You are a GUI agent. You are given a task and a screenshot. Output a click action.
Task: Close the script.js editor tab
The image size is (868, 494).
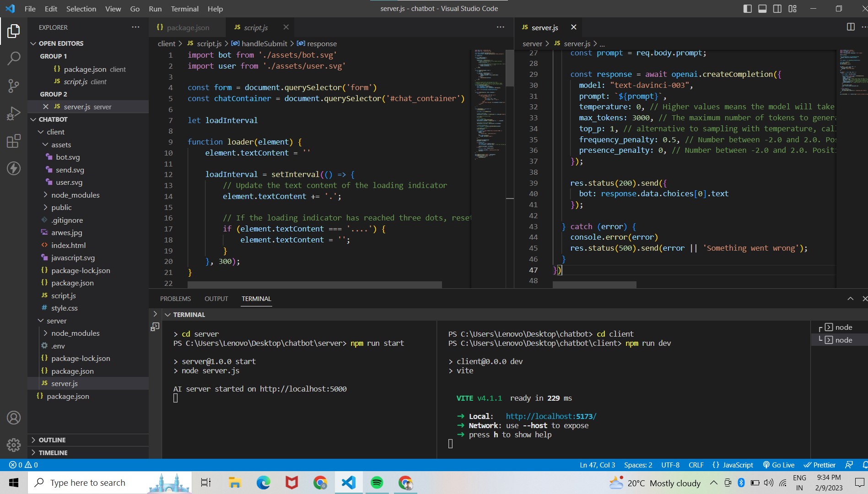point(286,27)
